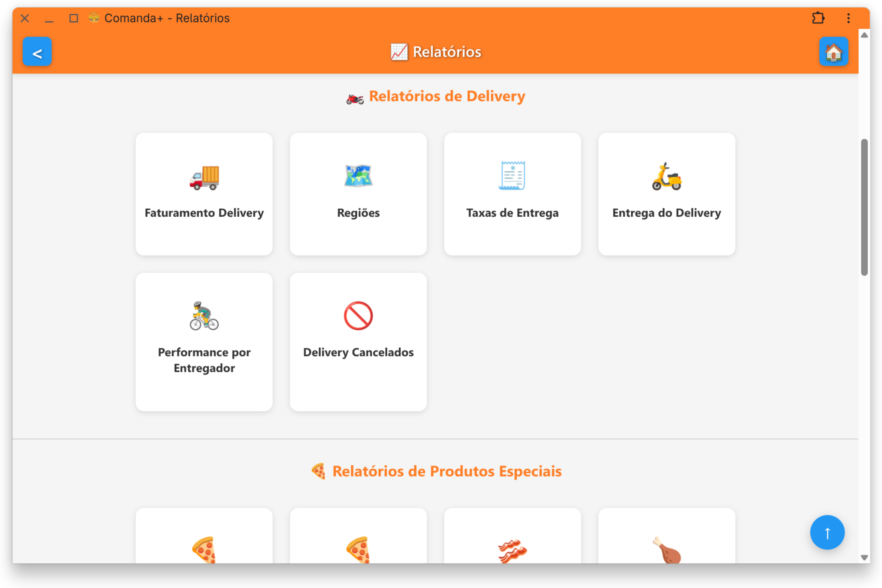This screenshot has width=882, height=588.
Task: Open the browser's three-dot menu
Action: click(848, 18)
